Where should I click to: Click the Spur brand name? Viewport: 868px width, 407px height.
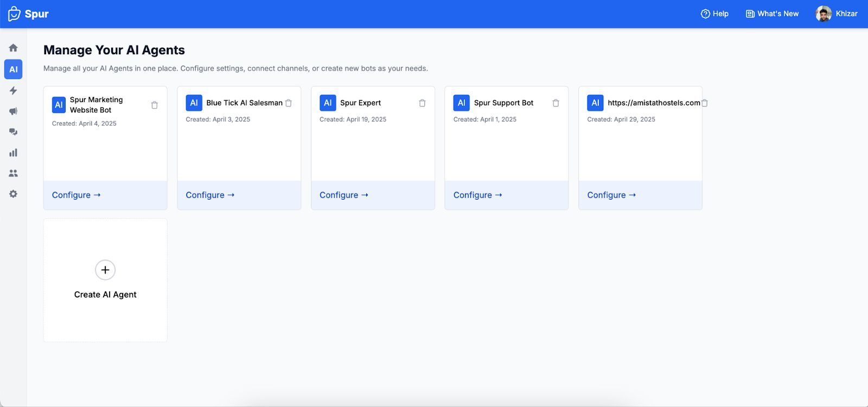point(37,14)
